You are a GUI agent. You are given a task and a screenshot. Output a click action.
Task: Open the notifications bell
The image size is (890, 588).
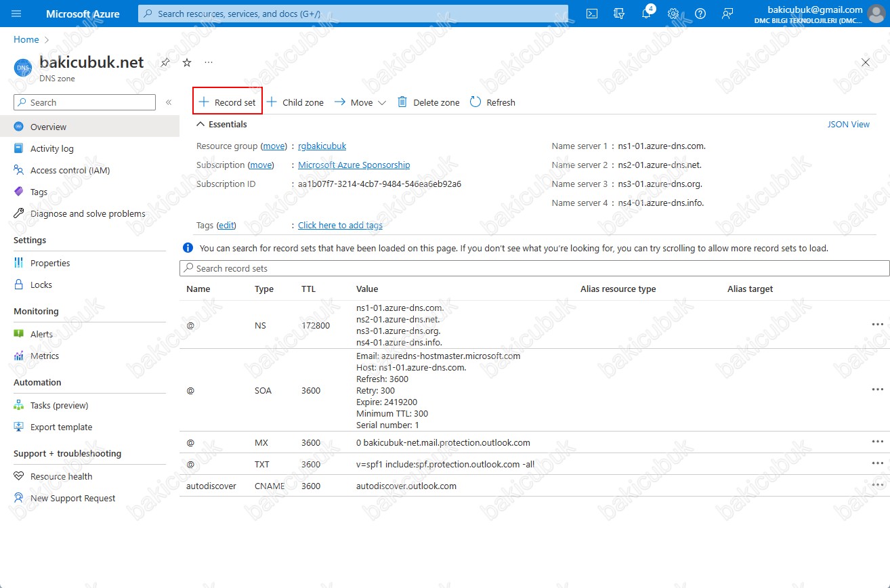click(x=646, y=14)
